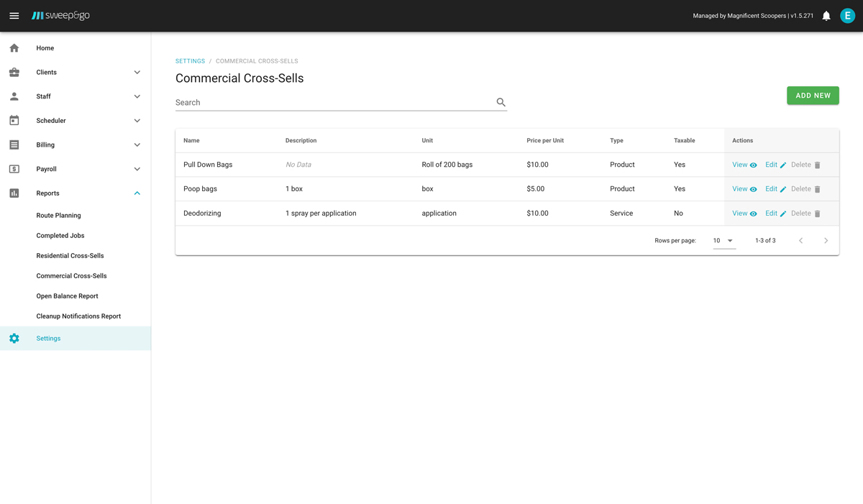Click into the Search input field
Viewport: 863px width, 504px height.
331,103
